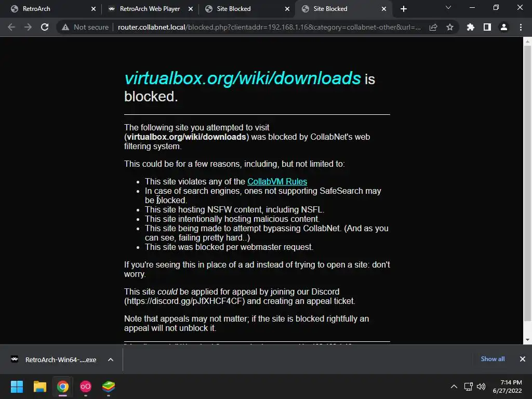This screenshot has height=399, width=532.
Task: Click the router.collabnet.local address bar
Action: tap(269, 27)
